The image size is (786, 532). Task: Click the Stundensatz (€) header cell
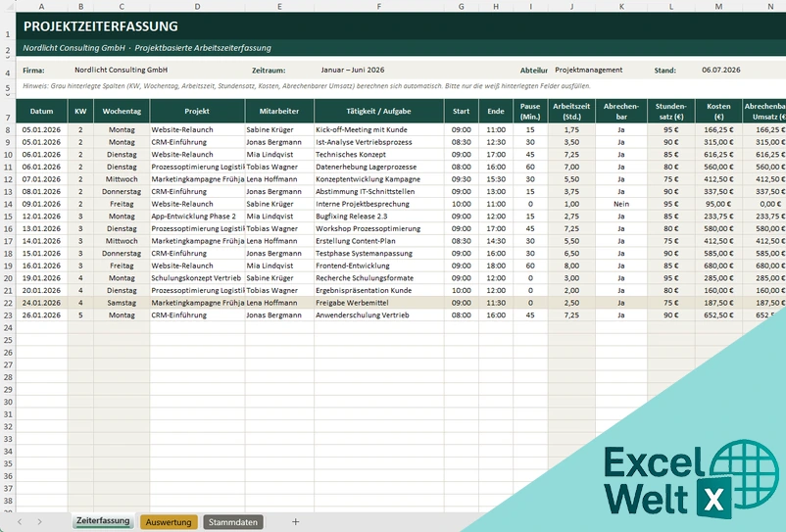coord(670,112)
